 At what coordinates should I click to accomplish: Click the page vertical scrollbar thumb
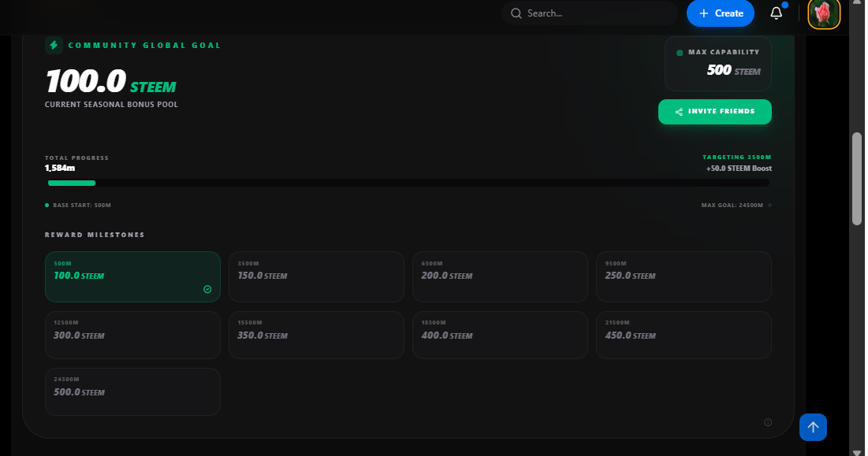857,179
